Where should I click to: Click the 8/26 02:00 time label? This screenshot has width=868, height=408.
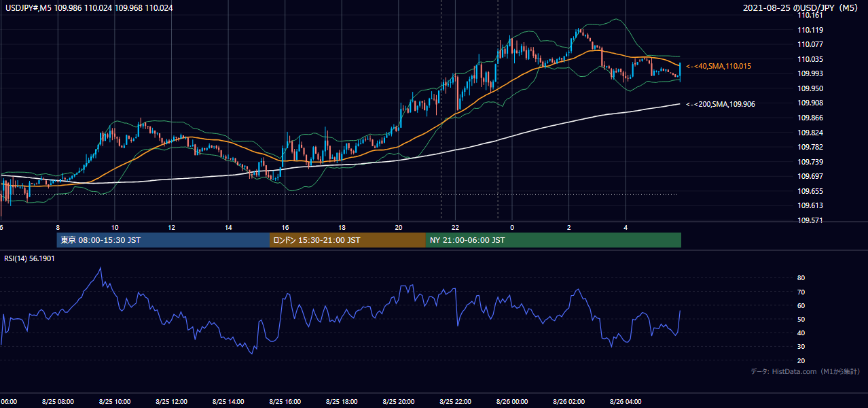(x=569, y=401)
